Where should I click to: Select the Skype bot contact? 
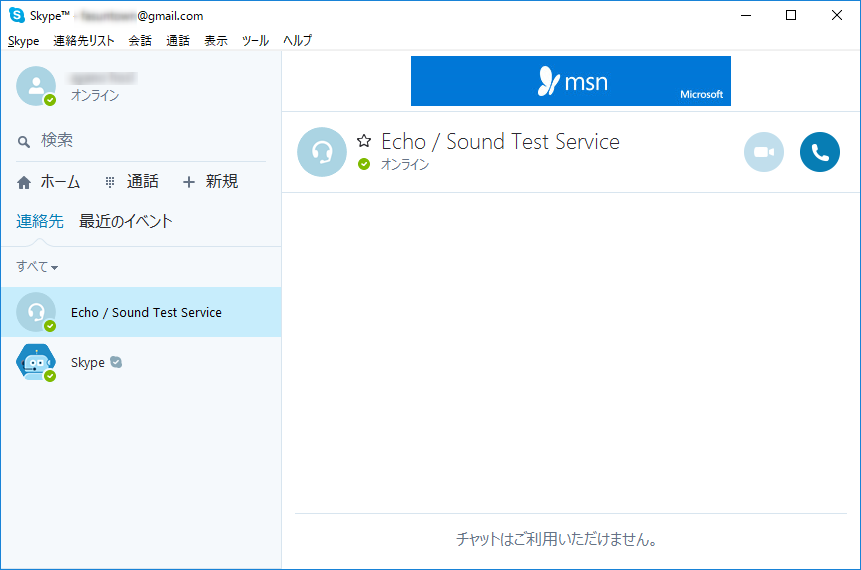click(x=141, y=362)
